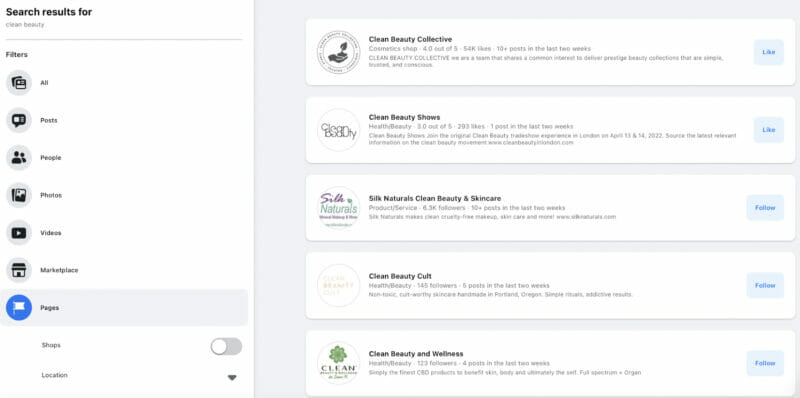Open the Clean Beauty Cult title link
This screenshot has width=800, height=398.
tap(400, 277)
